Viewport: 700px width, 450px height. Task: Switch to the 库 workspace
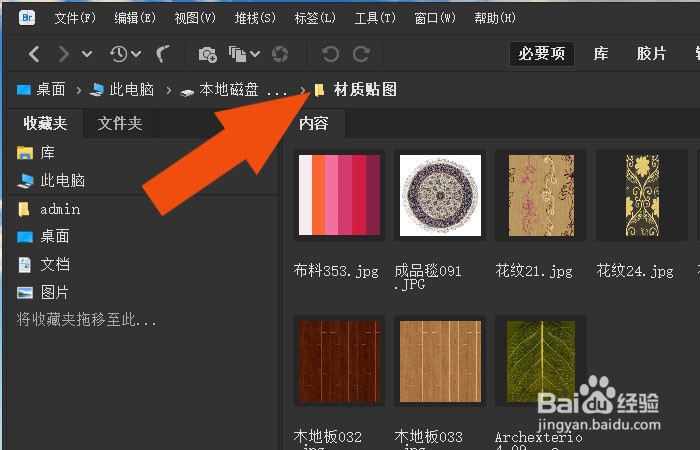(x=601, y=54)
